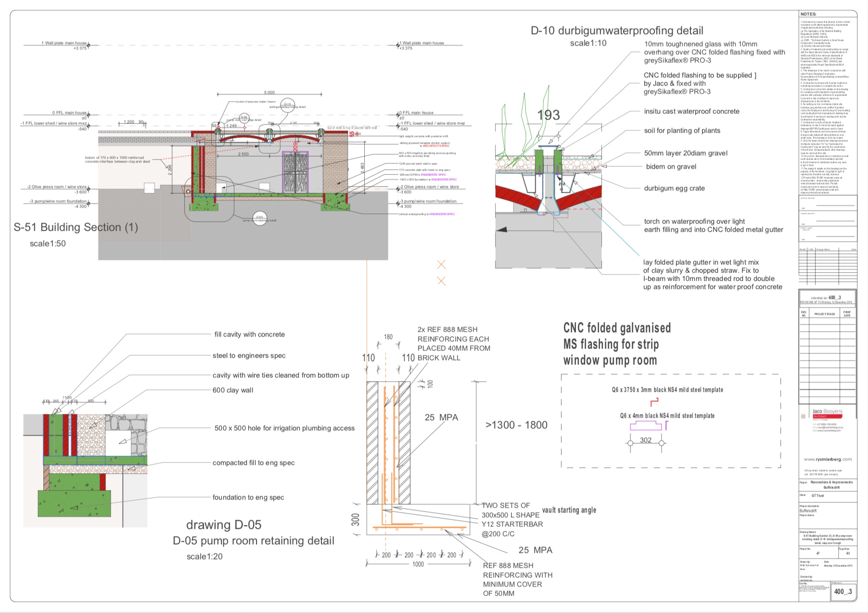The image size is (868, 613).
Task: Select the "fill cavity with concrete" annotation
Action: pos(249,335)
